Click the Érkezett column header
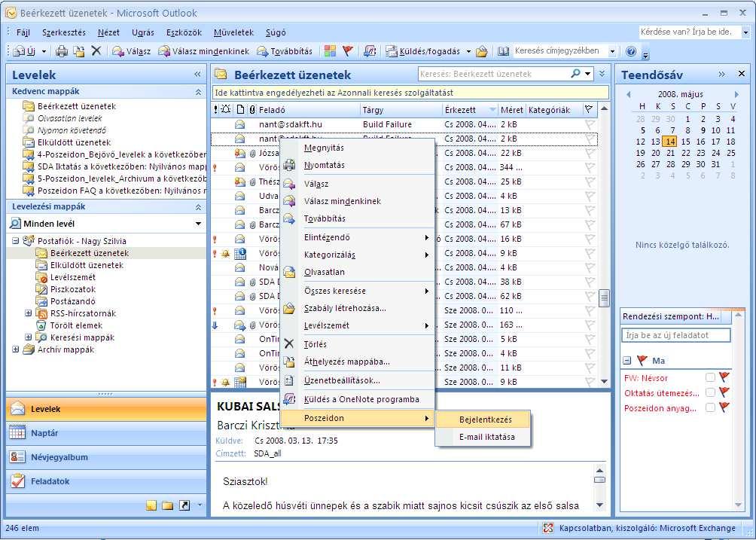 click(471, 110)
